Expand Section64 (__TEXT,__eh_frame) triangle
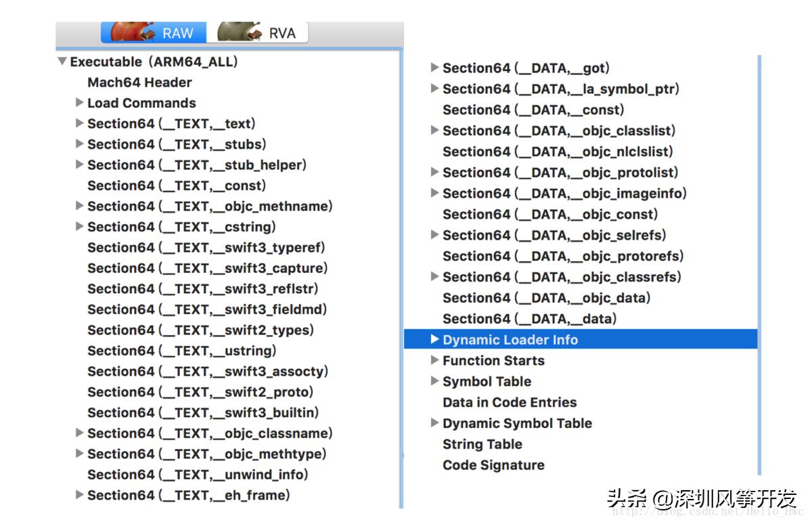The width and height of the screenshot is (812, 524). tap(79, 496)
